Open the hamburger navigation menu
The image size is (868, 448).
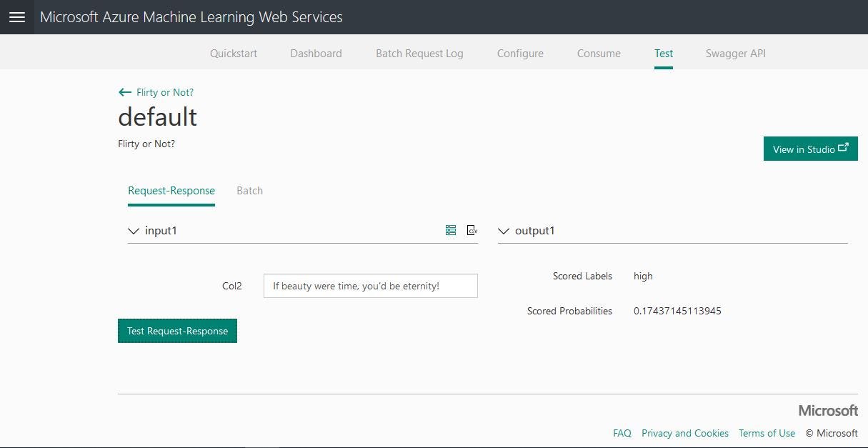coord(17,17)
